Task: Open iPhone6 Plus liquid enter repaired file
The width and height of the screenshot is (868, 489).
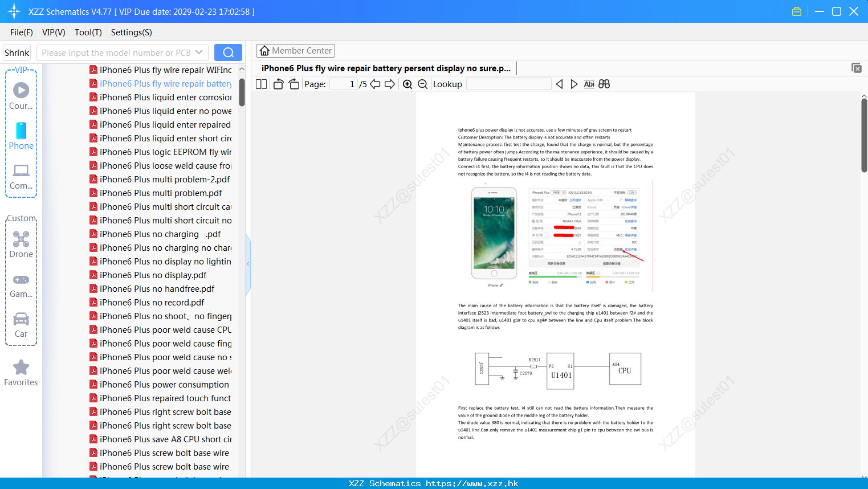Action: pyautogui.click(x=161, y=124)
